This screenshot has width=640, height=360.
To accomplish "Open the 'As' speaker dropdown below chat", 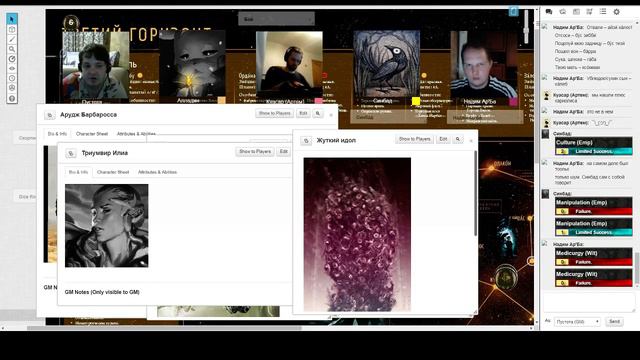I will coord(577,322).
